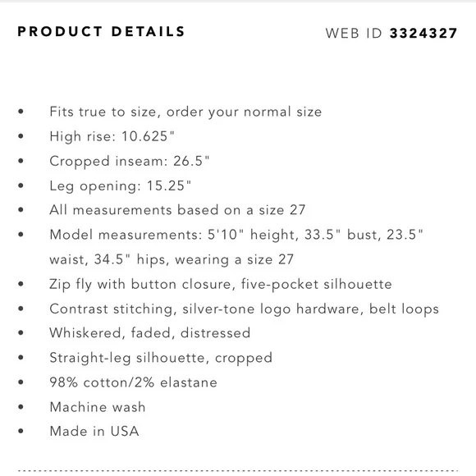476x476 pixels.
Task: Click the bullet before 'Fits true to size'
Action: pos(21,112)
